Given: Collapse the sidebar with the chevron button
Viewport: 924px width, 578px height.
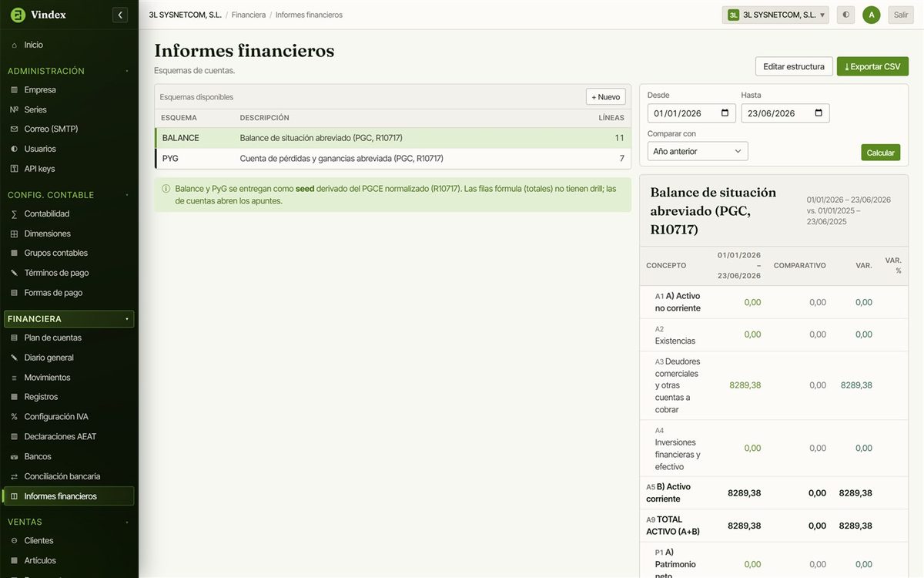Looking at the screenshot, I should (119, 15).
